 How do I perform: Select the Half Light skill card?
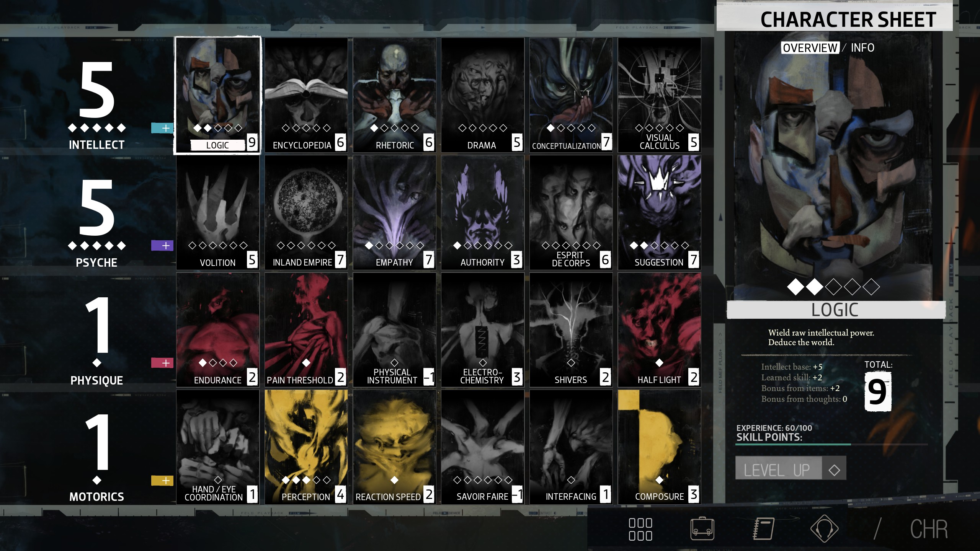click(x=659, y=330)
